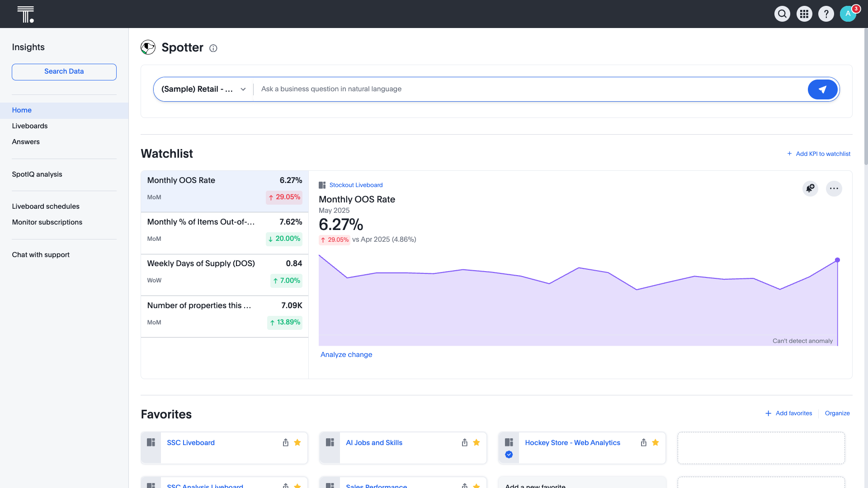The image size is (868, 488).
Task: Select the Liveboards sidebar item
Action: coord(30,126)
